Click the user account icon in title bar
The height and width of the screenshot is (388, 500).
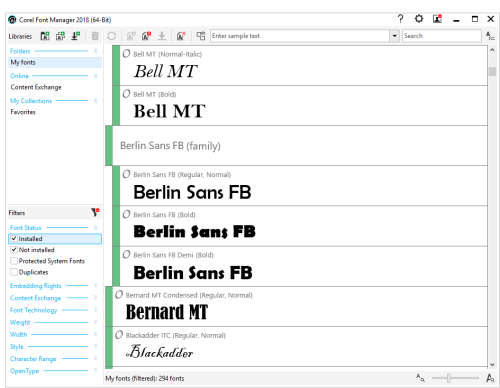click(x=437, y=19)
